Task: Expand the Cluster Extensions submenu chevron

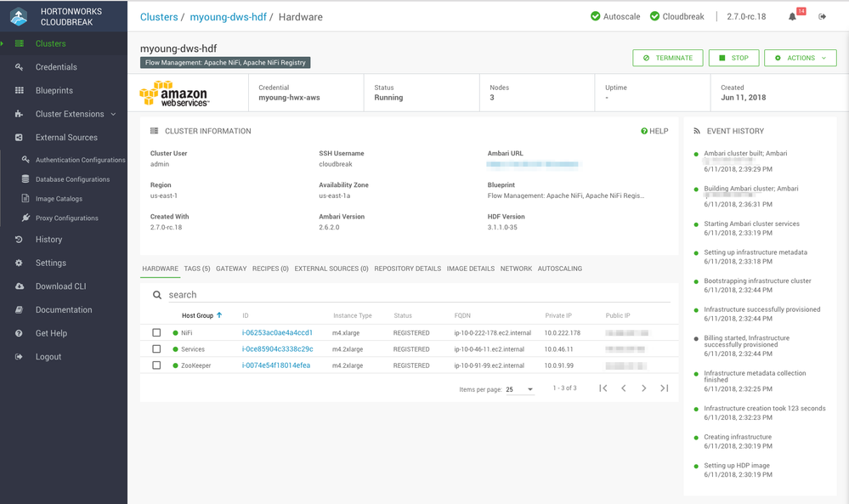Action: click(x=113, y=114)
